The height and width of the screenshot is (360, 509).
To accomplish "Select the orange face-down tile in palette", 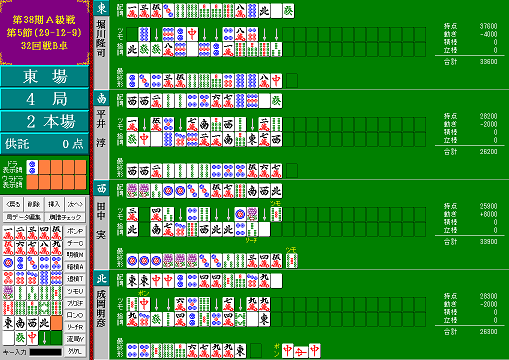I will pyautogui.click(x=56, y=323).
